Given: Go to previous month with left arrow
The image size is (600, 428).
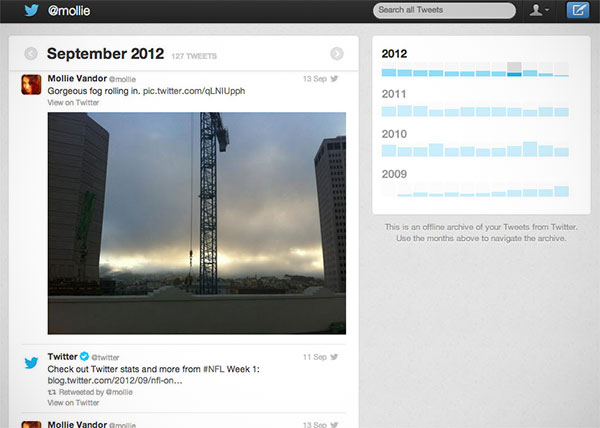Looking at the screenshot, I should 31,54.
